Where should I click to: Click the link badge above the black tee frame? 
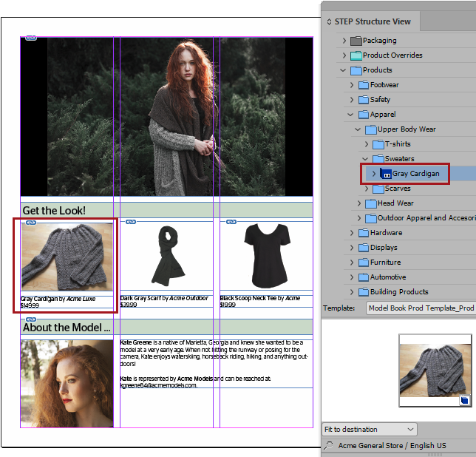tap(231, 222)
